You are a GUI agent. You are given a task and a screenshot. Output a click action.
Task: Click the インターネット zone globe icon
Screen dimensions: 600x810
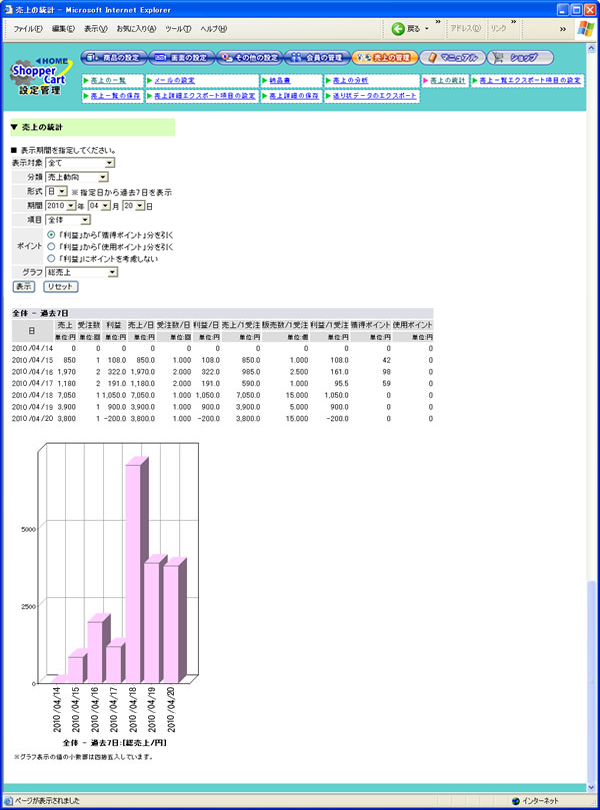click(x=515, y=801)
